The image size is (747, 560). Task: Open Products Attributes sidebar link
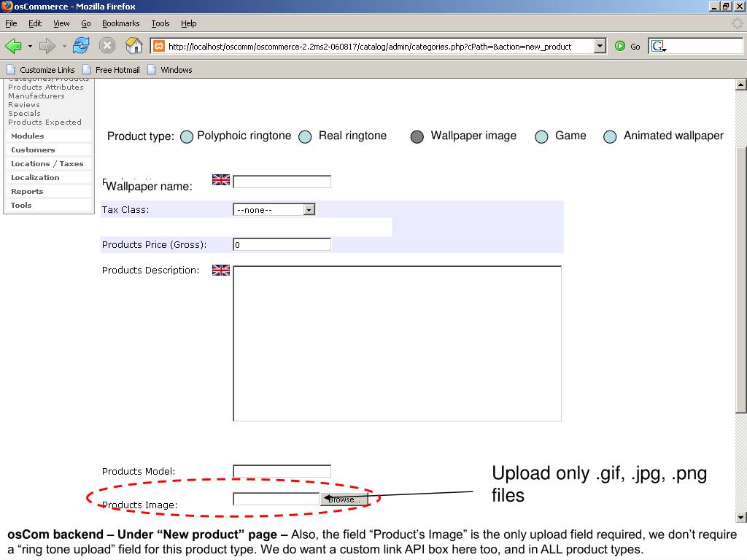coord(46,87)
